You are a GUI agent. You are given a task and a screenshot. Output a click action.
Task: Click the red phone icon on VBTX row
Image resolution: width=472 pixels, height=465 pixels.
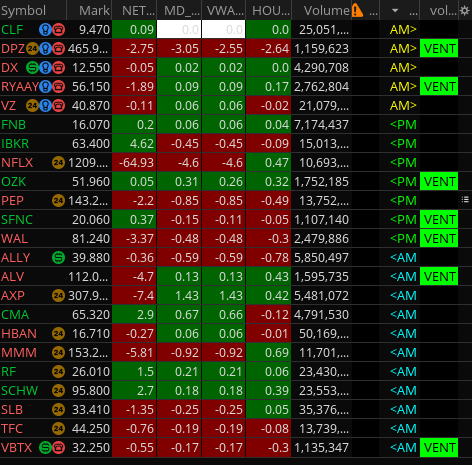pyautogui.click(x=59, y=448)
